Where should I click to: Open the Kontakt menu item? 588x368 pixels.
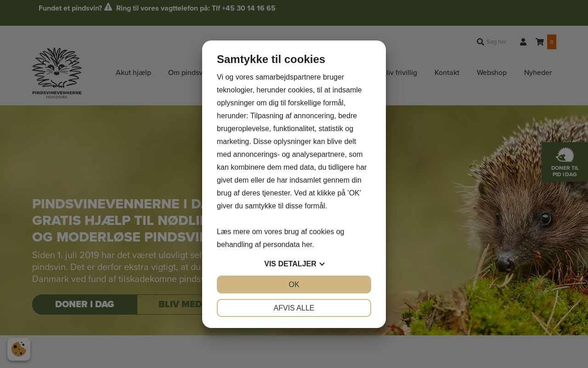pos(447,73)
